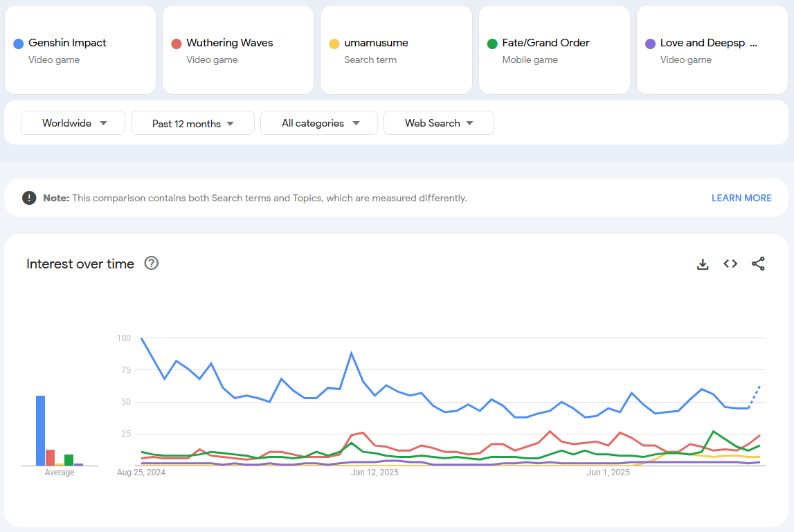Edit the Wuthering Waves term
Image resolution: width=794 pixels, height=532 pixels.
coord(238,50)
